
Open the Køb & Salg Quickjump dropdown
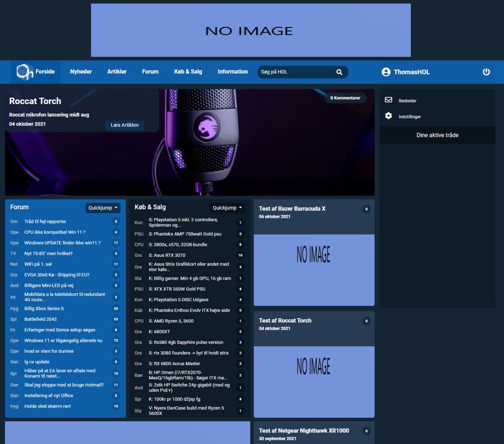[227, 208]
